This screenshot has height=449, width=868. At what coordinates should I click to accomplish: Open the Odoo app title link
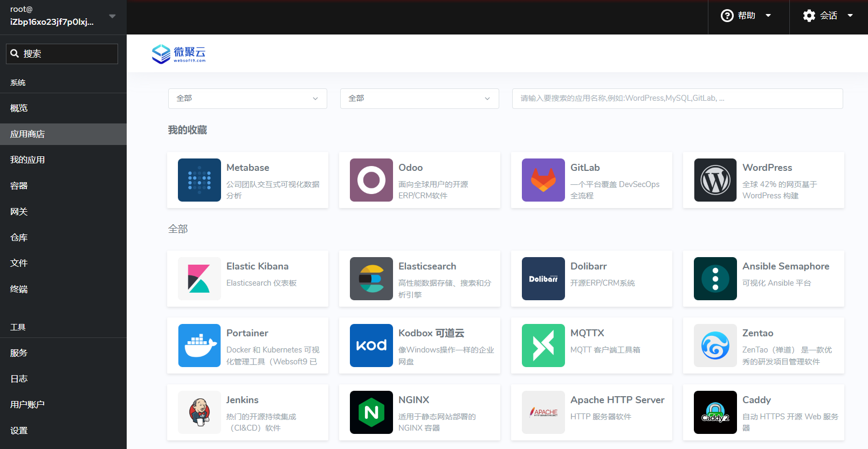[x=410, y=168]
